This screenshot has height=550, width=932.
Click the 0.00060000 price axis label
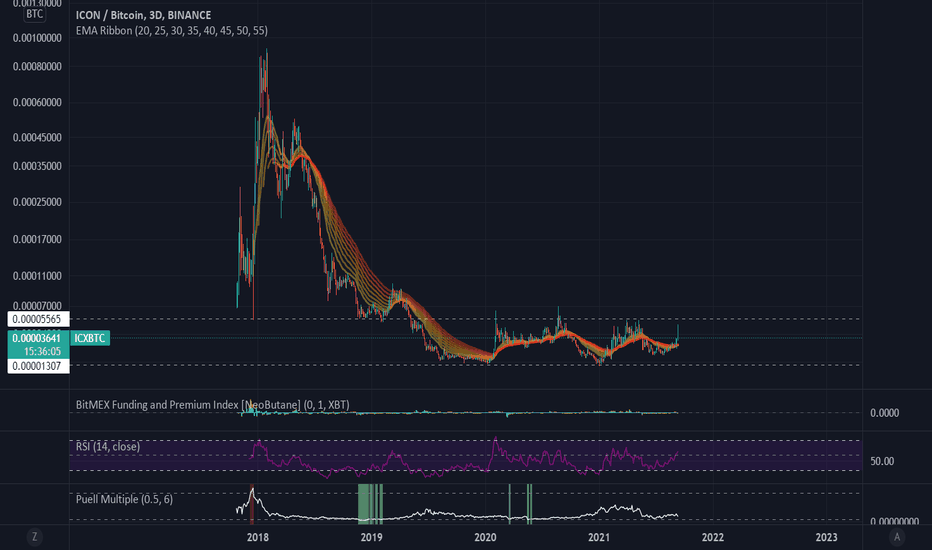click(x=37, y=102)
